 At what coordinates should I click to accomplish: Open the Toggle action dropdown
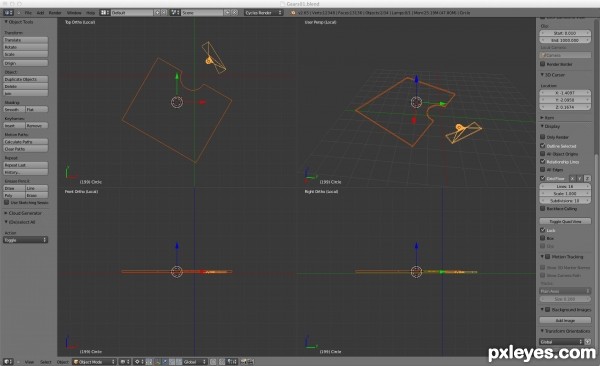(25, 240)
